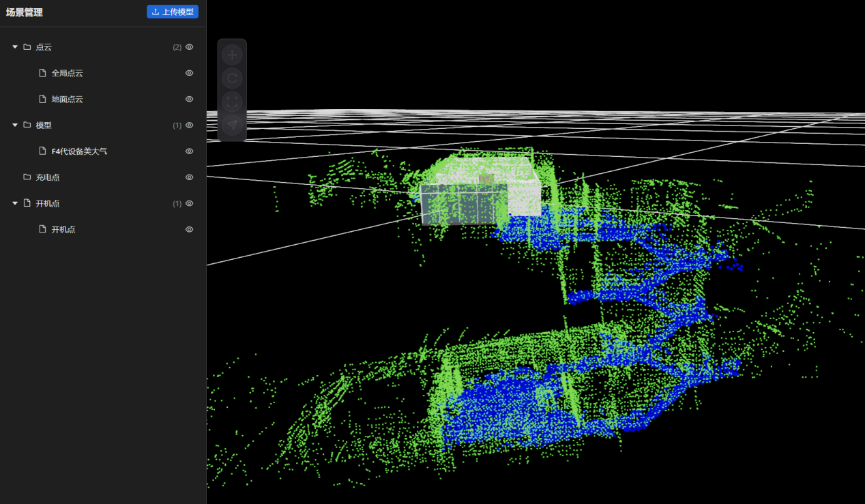
Task: Click the folder icon beside 充电点
Action: point(27,177)
